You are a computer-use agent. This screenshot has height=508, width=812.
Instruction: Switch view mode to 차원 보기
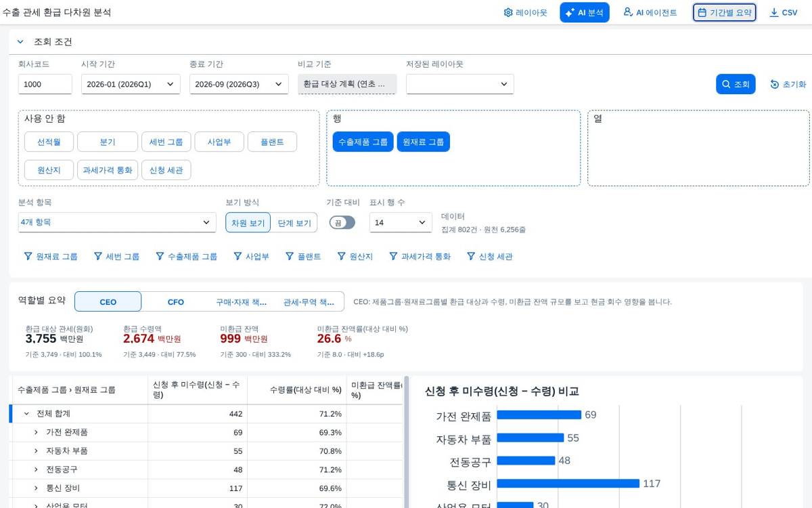(248, 222)
